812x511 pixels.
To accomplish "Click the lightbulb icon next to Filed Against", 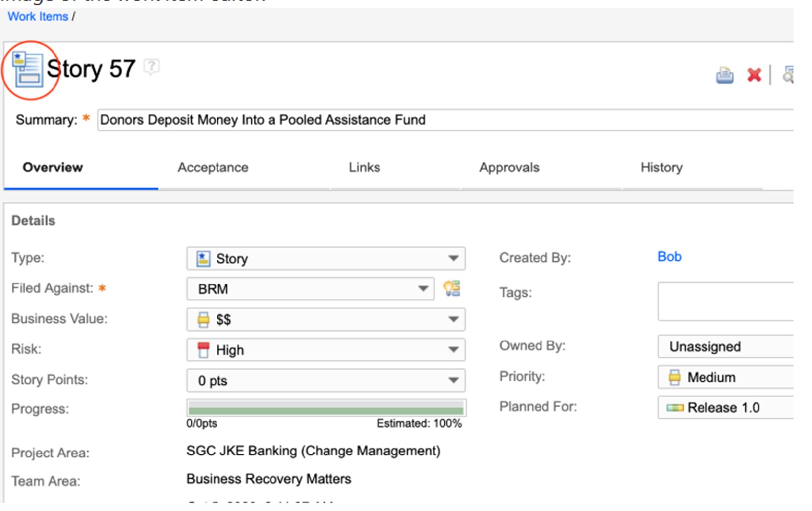I will tap(451, 288).
